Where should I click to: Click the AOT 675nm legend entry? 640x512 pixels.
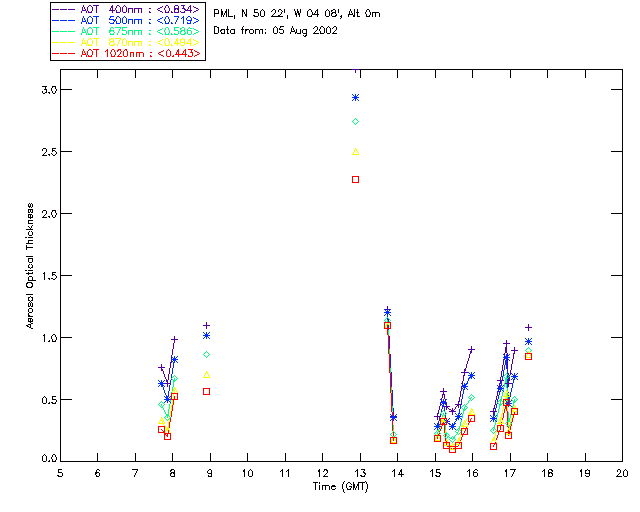coord(126,31)
